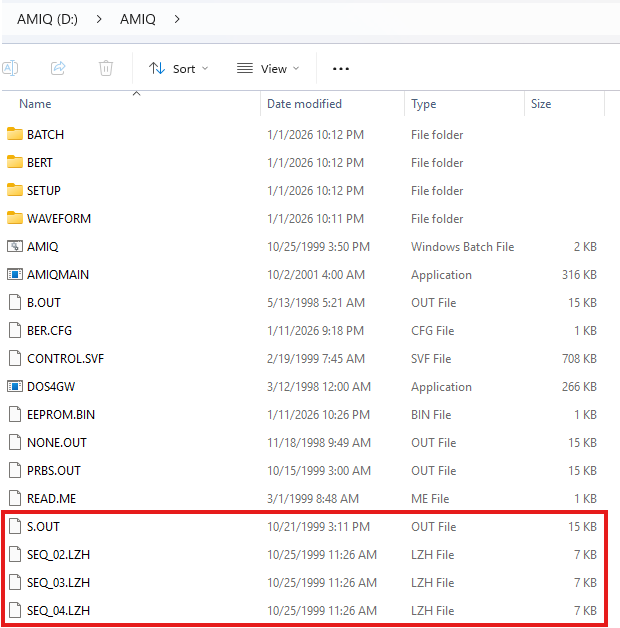Click the 10/2/2001 4:00 AM date cell
The height and width of the screenshot is (628, 620).
pyautogui.click(x=316, y=275)
